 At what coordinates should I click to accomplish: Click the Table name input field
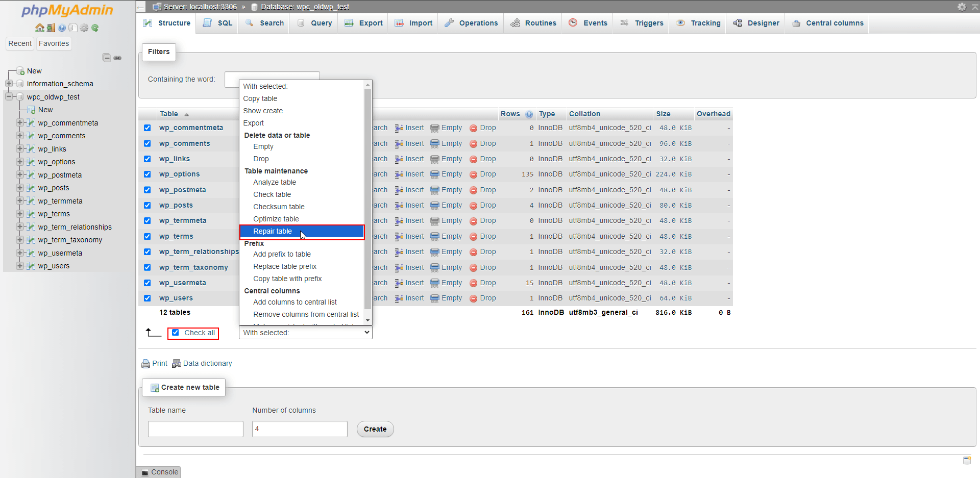click(x=195, y=430)
